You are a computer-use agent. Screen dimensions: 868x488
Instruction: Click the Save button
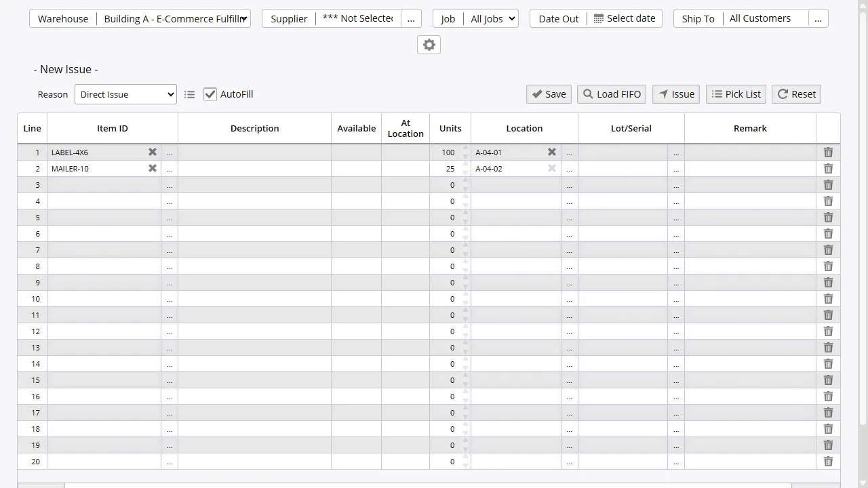pos(548,94)
